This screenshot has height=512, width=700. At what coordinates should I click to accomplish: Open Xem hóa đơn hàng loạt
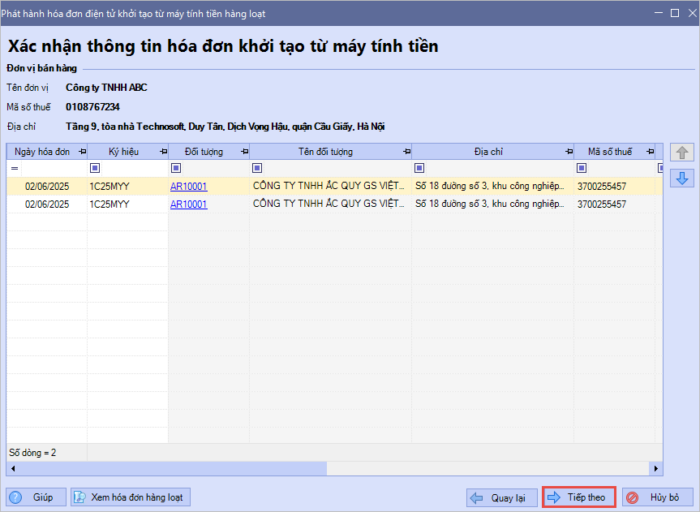(x=130, y=497)
